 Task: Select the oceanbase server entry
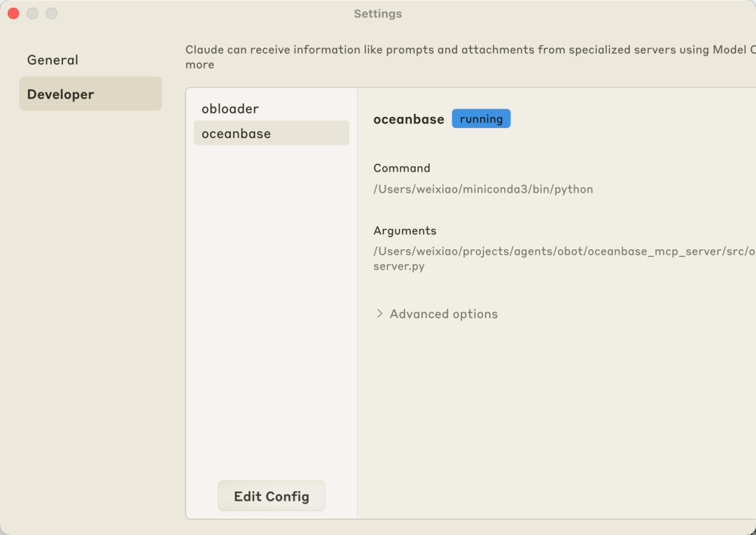[x=237, y=134]
